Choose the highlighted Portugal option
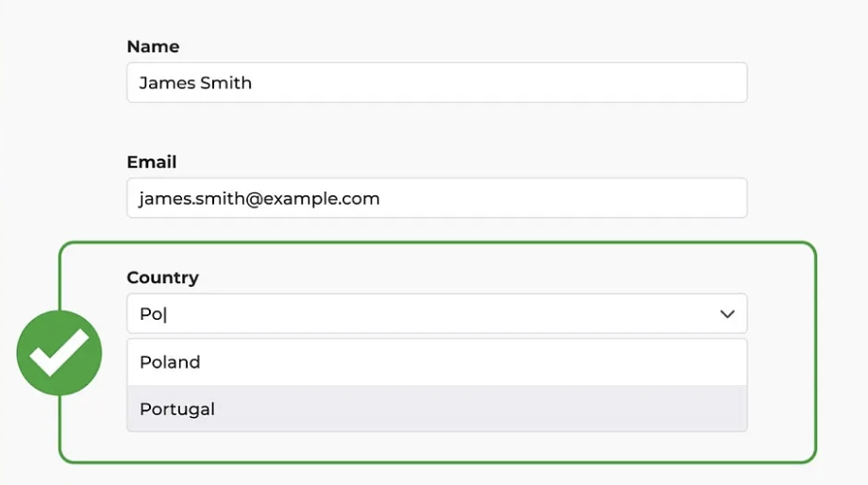 pos(437,409)
